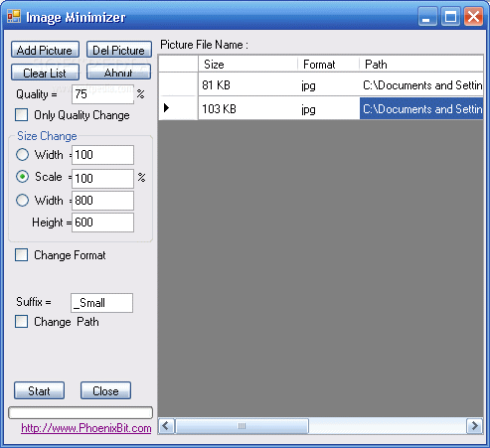
Task: Click the horizontal scrollbar left arrow
Action: pos(166,425)
